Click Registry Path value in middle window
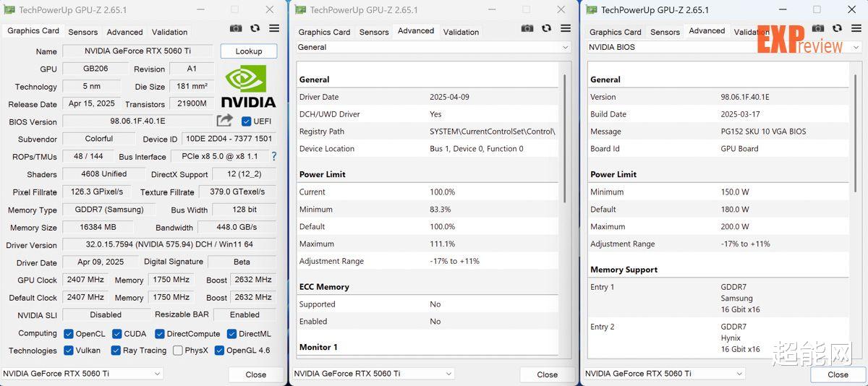Image resolution: width=868 pixels, height=386 pixels. click(x=492, y=132)
